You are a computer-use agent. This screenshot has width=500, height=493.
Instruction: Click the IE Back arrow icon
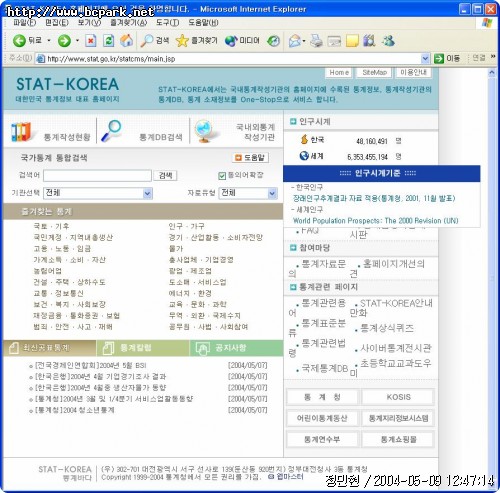coord(19,41)
